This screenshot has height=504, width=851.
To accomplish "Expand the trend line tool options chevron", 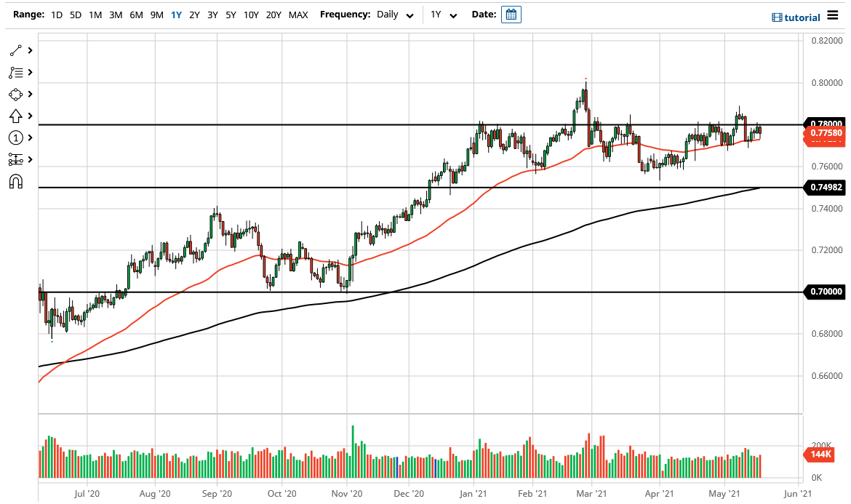I will 31,50.
